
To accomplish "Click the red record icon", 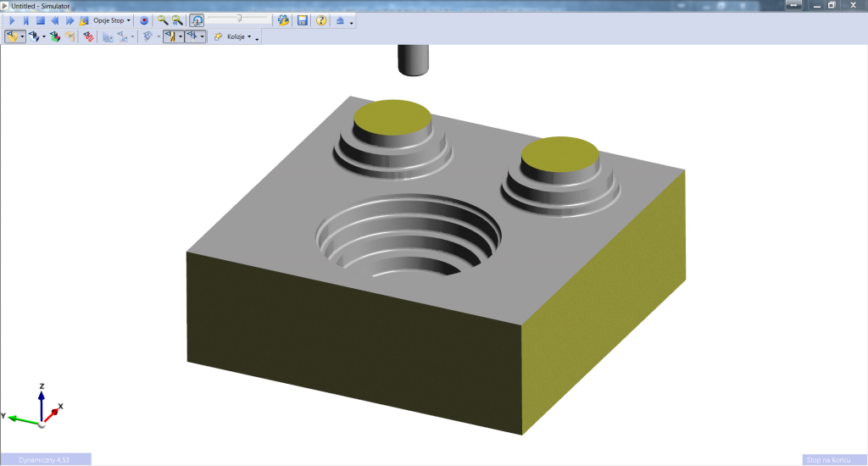I will point(144,19).
